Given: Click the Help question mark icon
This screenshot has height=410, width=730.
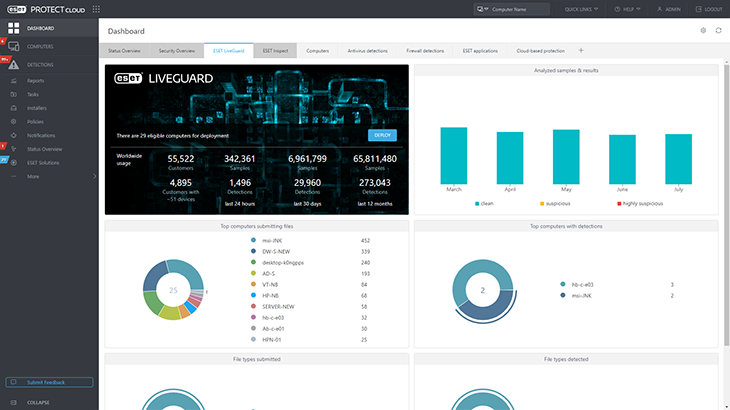Looking at the screenshot, I should 617,9.
